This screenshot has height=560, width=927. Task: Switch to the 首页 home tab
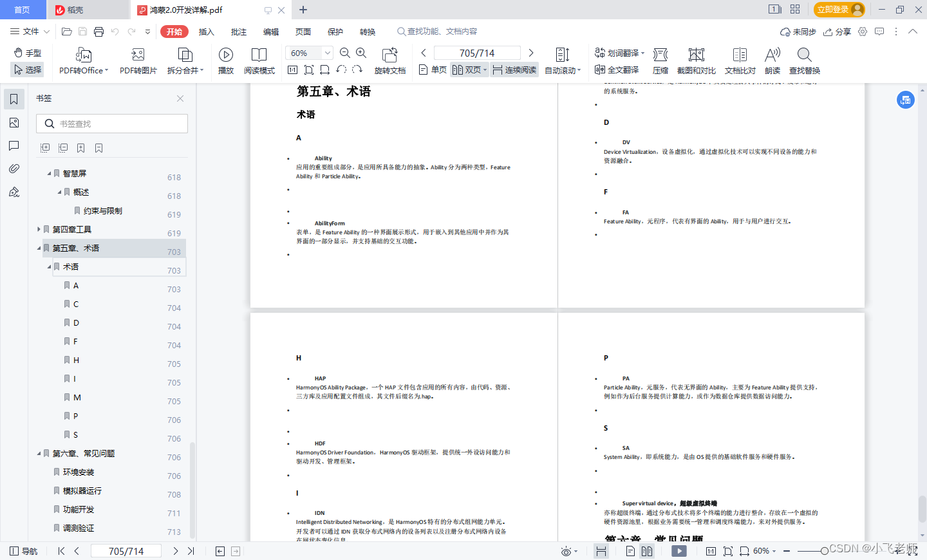click(23, 10)
